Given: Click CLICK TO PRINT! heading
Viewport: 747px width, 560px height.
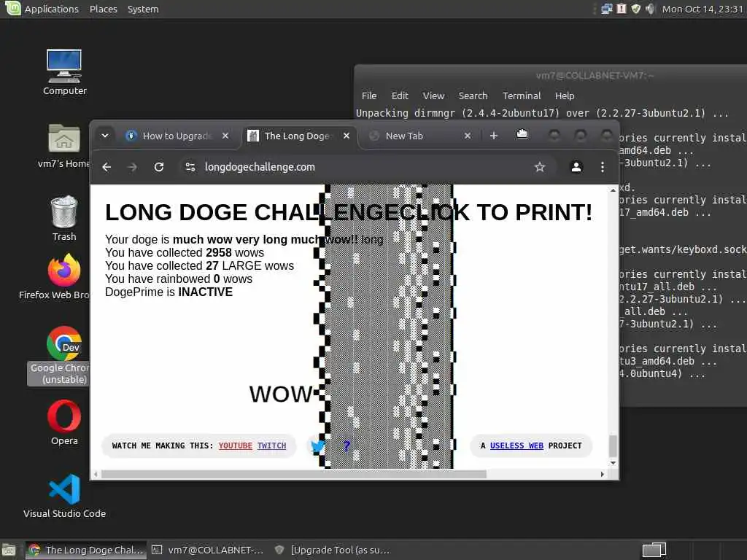Looking at the screenshot, I should point(496,212).
